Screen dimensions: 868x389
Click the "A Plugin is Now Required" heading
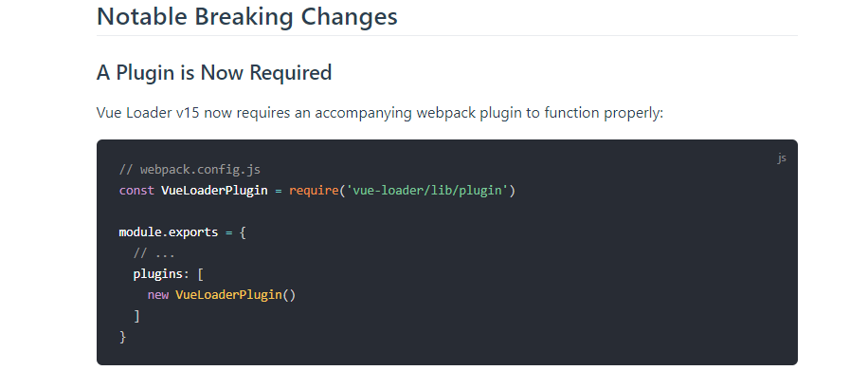click(214, 72)
